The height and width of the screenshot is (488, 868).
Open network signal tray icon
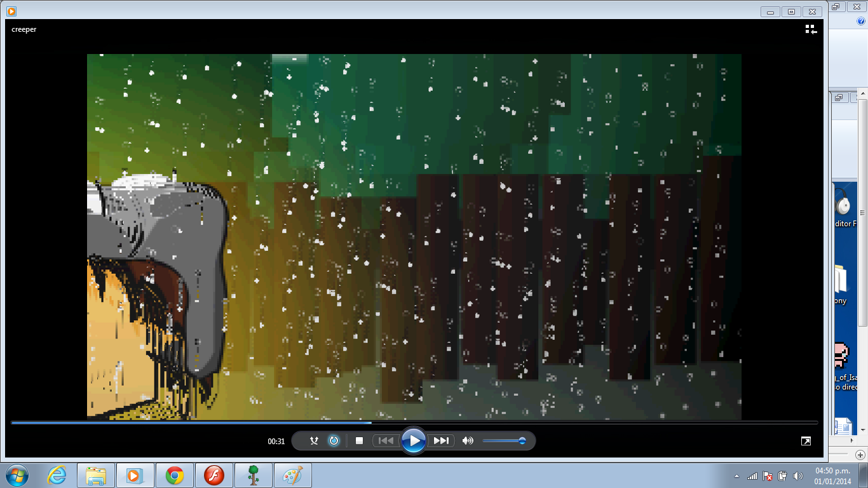(752, 476)
